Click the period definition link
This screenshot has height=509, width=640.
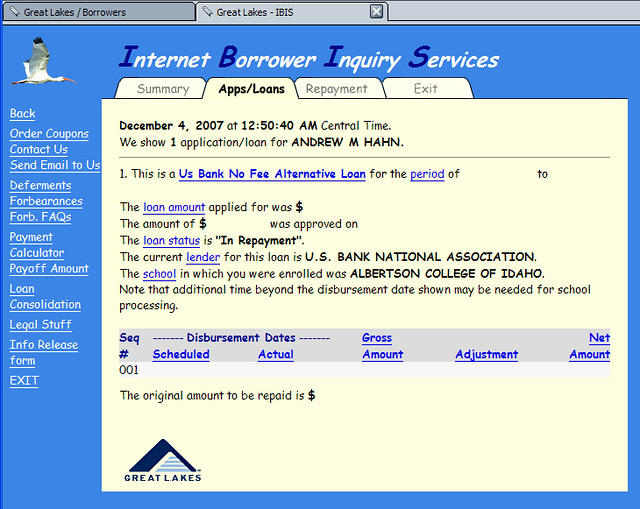tap(427, 174)
